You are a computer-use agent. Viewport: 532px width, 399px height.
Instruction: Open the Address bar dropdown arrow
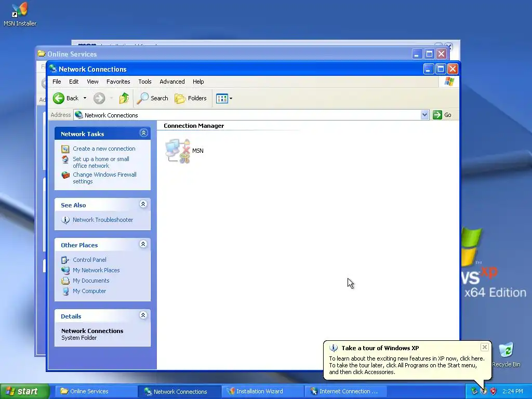(424, 115)
